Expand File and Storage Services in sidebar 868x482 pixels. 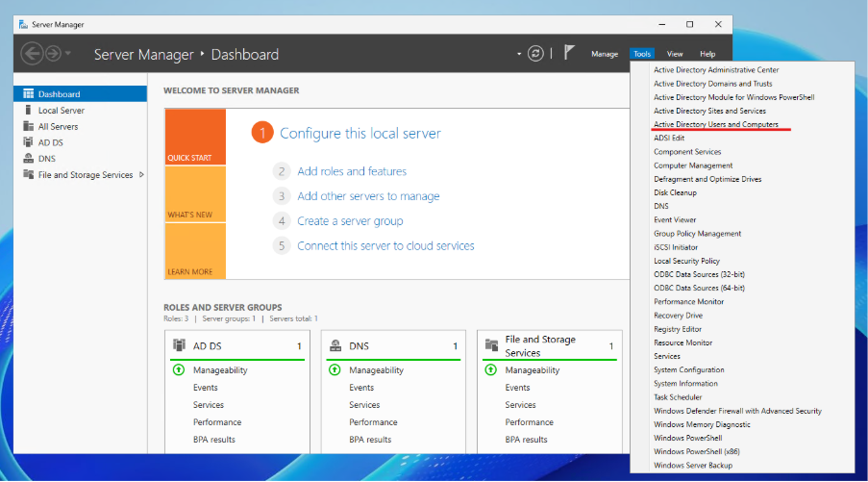[x=142, y=175]
